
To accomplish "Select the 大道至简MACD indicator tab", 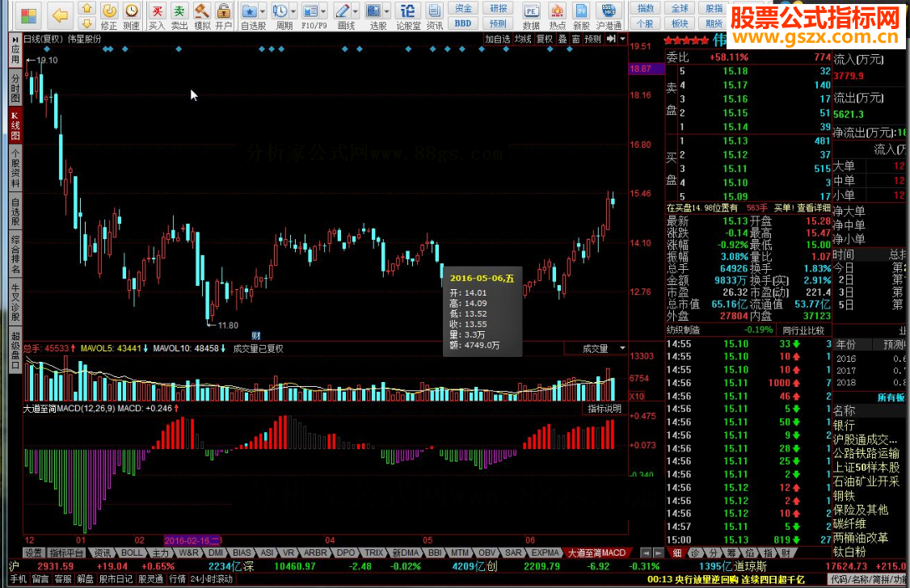I will click(596, 552).
